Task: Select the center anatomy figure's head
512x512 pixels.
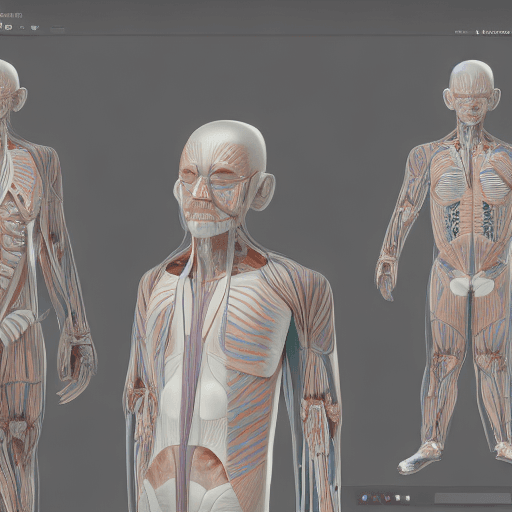Action: [224, 179]
